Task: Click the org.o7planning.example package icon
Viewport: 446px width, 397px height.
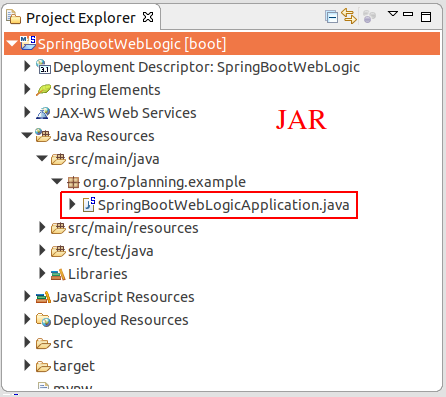Action: (x=73, y=182)
